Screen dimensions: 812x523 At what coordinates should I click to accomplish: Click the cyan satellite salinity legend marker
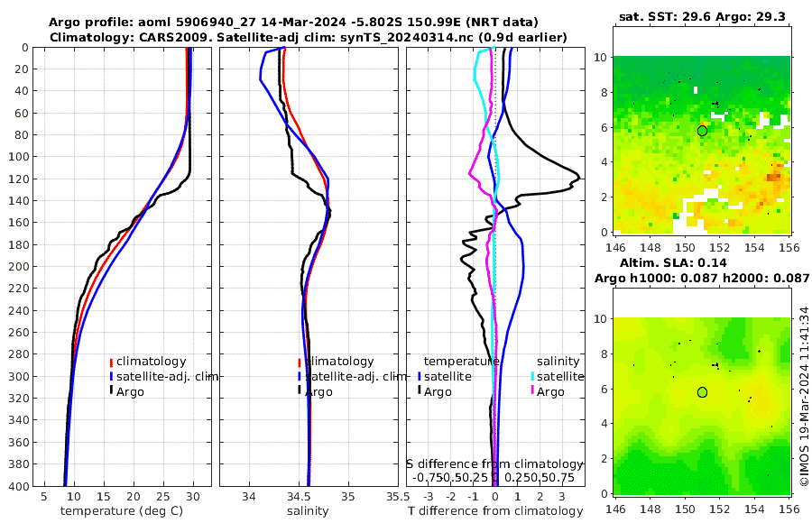tap(531, 377)
